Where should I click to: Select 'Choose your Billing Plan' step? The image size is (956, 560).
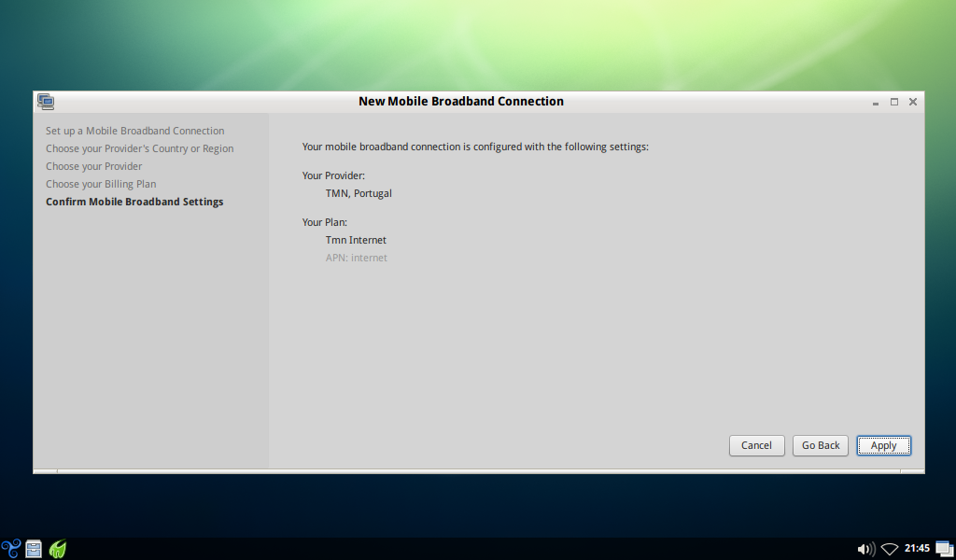click(101, 184)
